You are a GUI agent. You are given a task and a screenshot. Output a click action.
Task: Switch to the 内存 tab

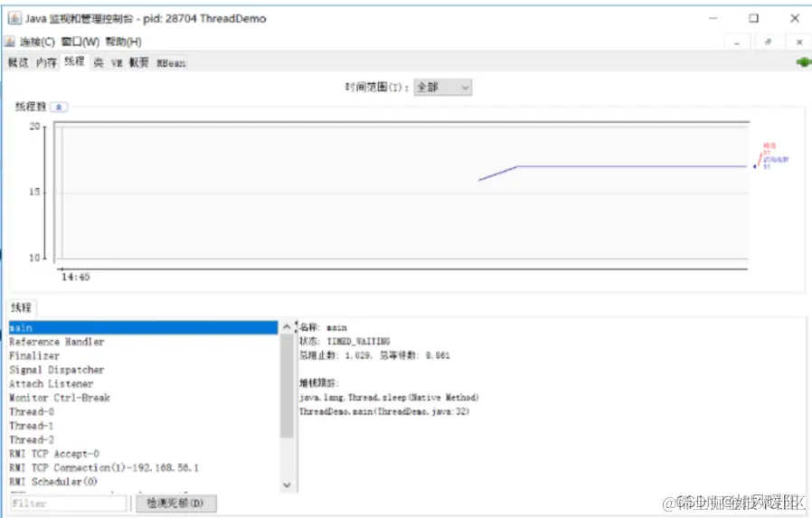click(x=46, y=62)
